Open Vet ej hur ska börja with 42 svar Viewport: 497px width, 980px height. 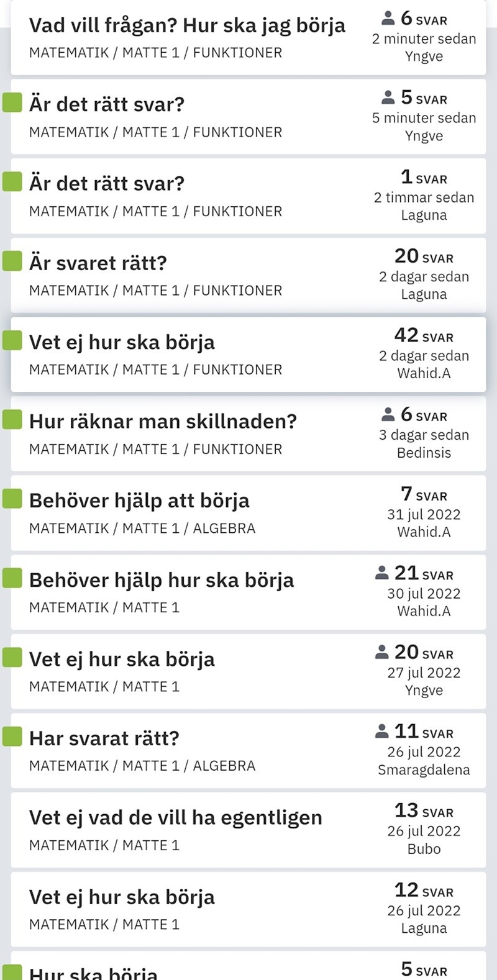click(x=122, y=342)
